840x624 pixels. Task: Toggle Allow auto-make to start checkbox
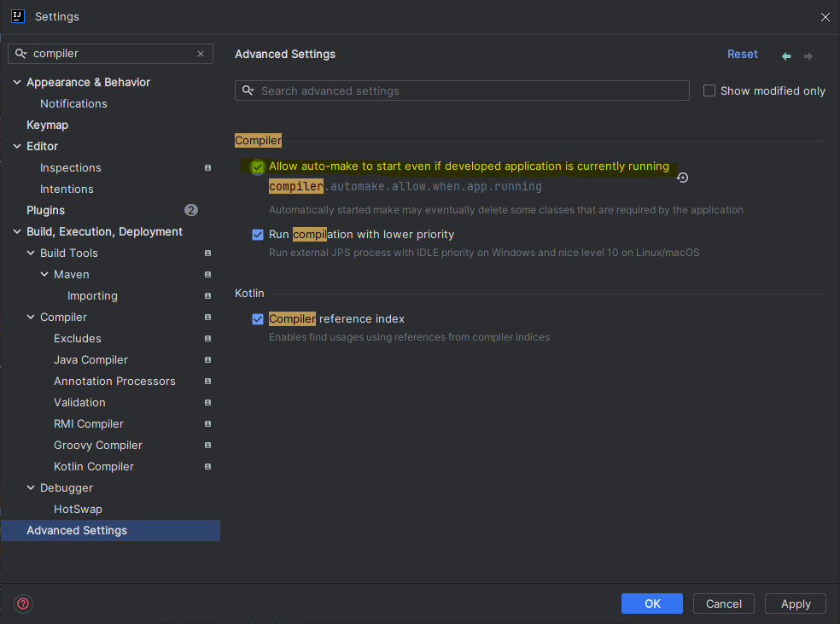coord(258,166)
